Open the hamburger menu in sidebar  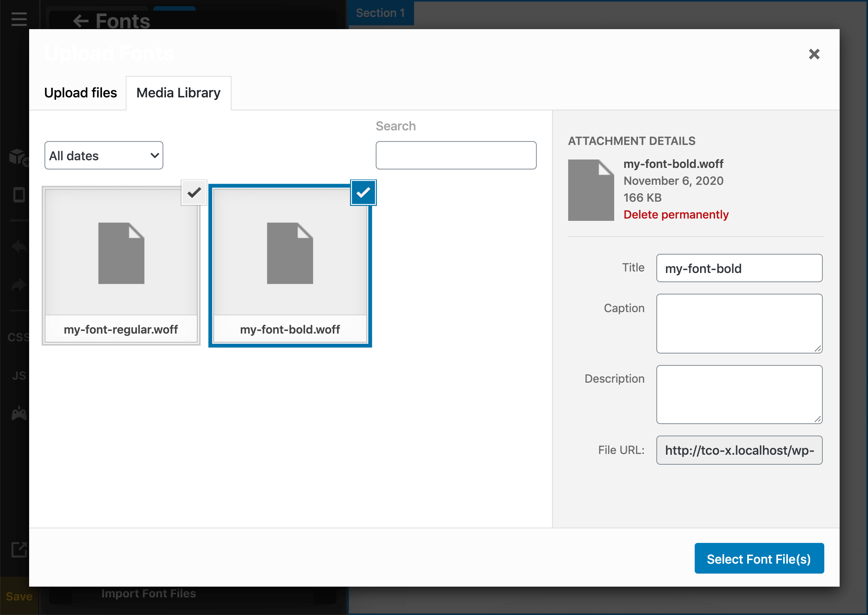click(19, 19)
